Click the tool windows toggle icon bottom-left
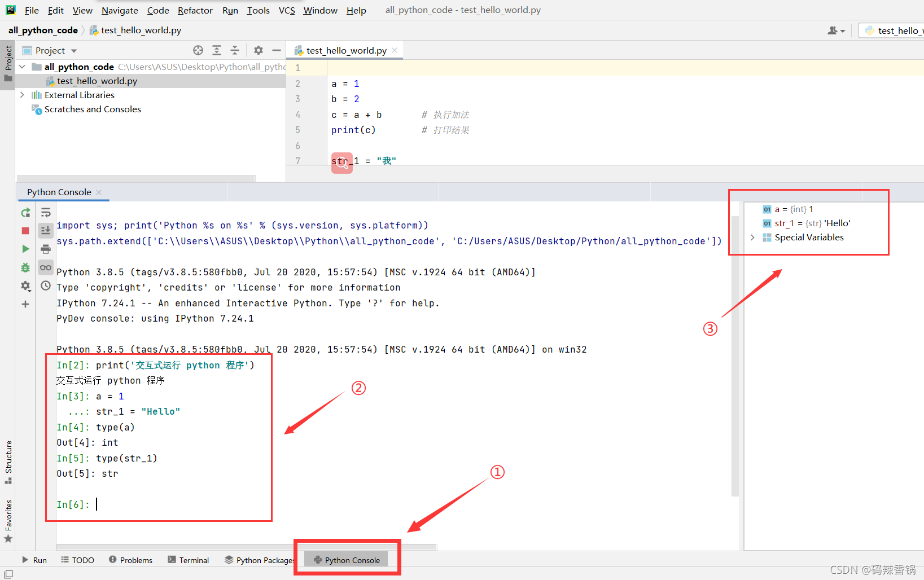This screenshot has width=924, height=580. coord(8,574)
